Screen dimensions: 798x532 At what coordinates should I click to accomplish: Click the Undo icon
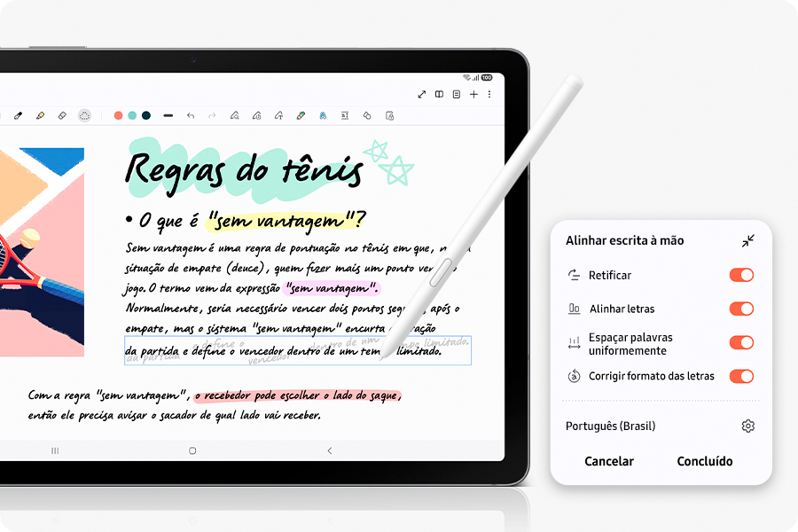(x=191, y=114)
